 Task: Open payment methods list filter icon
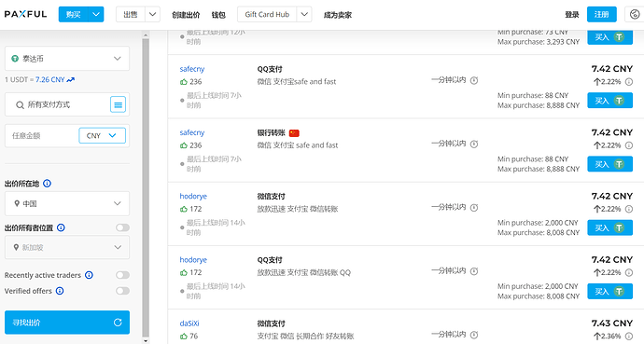[118, 105]
